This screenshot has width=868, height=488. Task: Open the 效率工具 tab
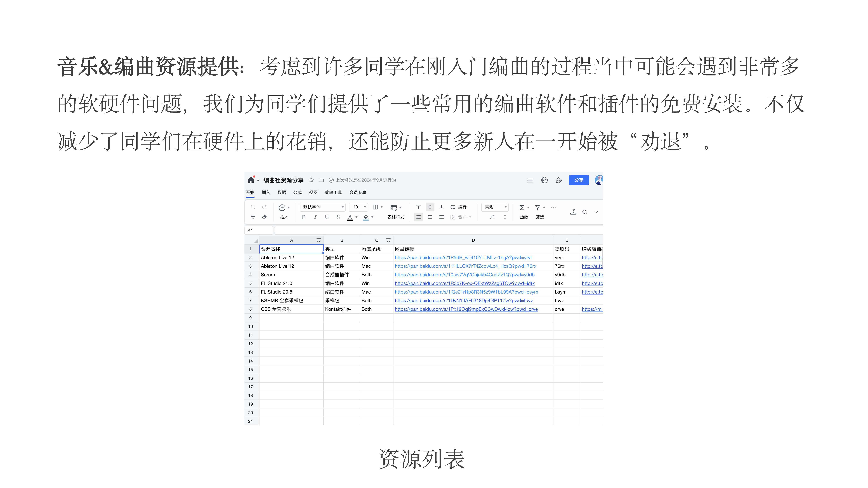click(333, 193)
